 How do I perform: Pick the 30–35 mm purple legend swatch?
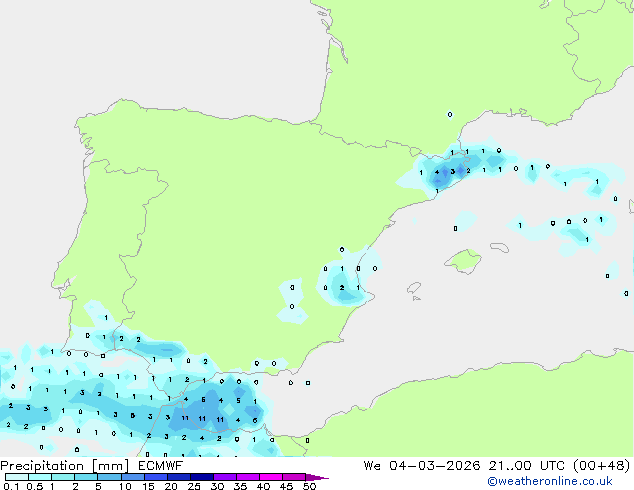pyautogui.click(x=224, y=477)
